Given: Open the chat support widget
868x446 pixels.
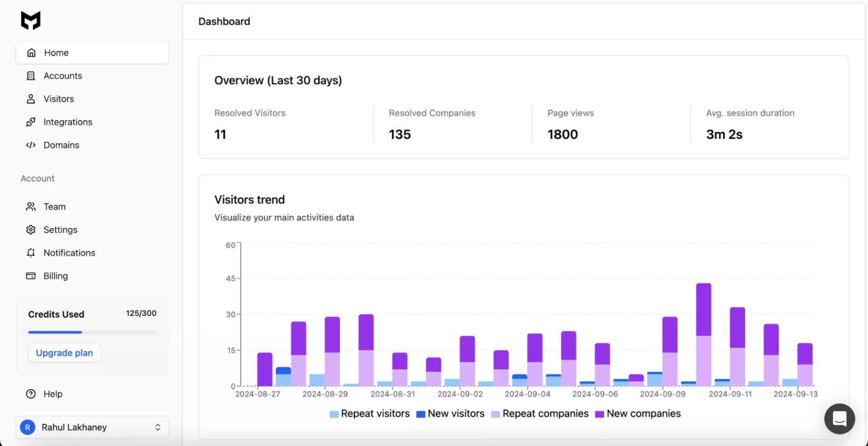Looking at the screenshot, I should 840,419.
